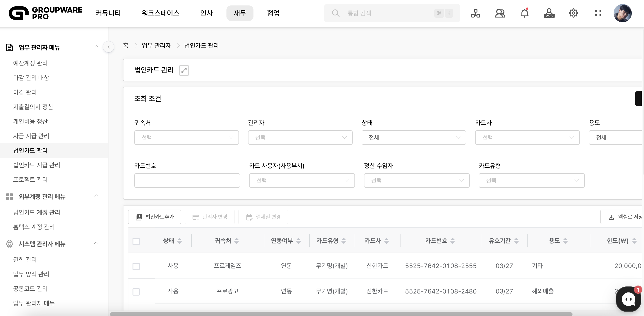Check the 프로게임즈 row checkbox
The width and height of the screenshot is (644, 316).
point(136,266)
